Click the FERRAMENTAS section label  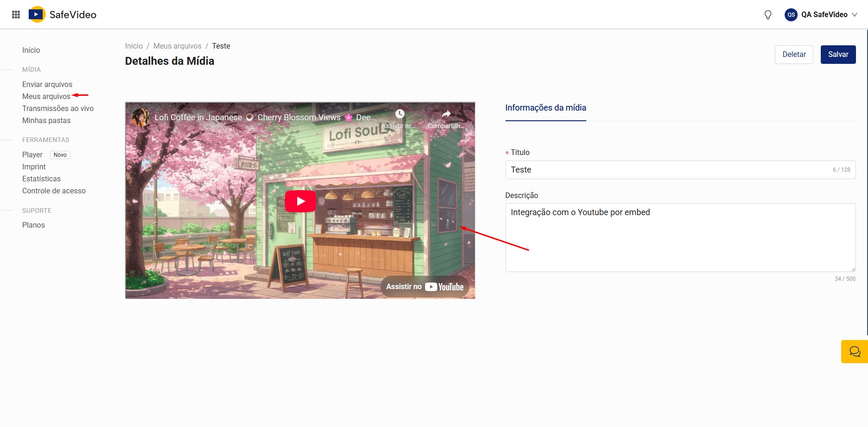click(46, 140)
